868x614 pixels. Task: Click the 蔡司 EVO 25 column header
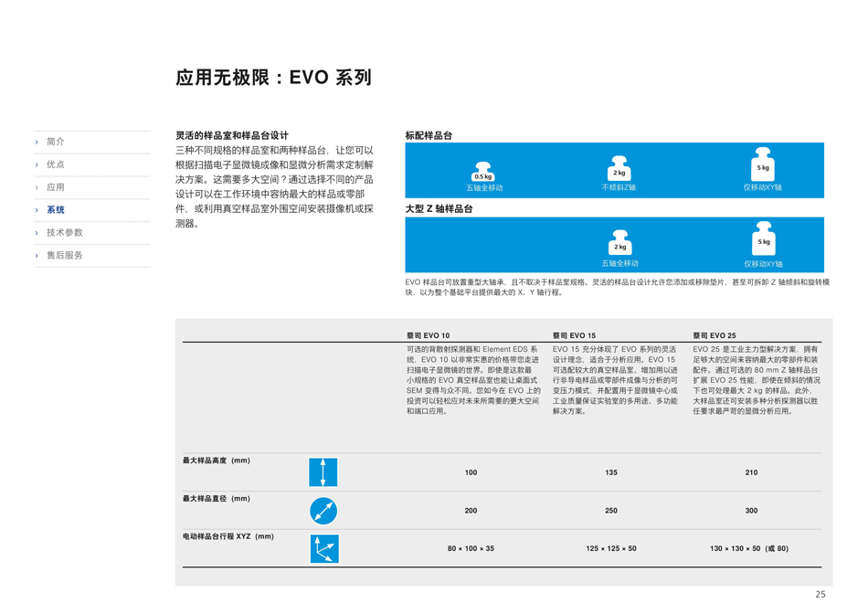point(715,335)
